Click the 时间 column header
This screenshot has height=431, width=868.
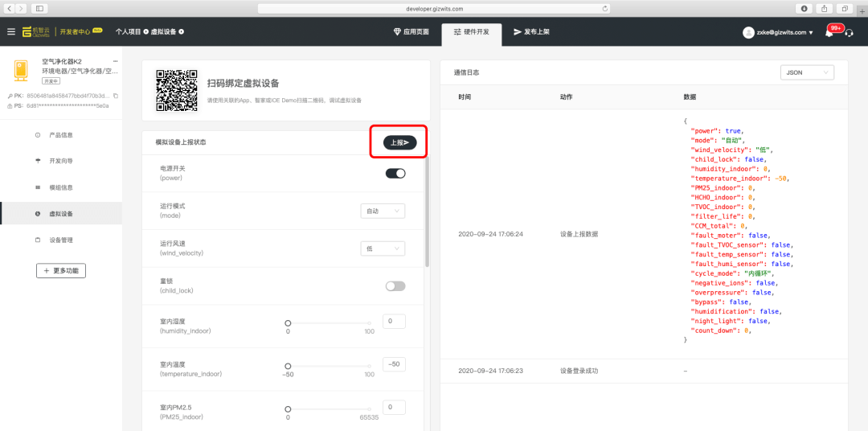pyautogui.click(x=465, y=97)
